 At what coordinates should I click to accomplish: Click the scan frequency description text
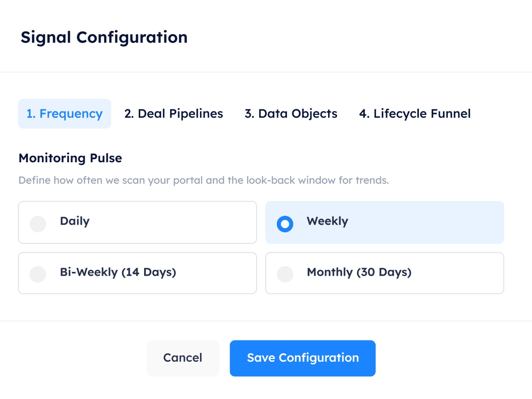point(203,180)
